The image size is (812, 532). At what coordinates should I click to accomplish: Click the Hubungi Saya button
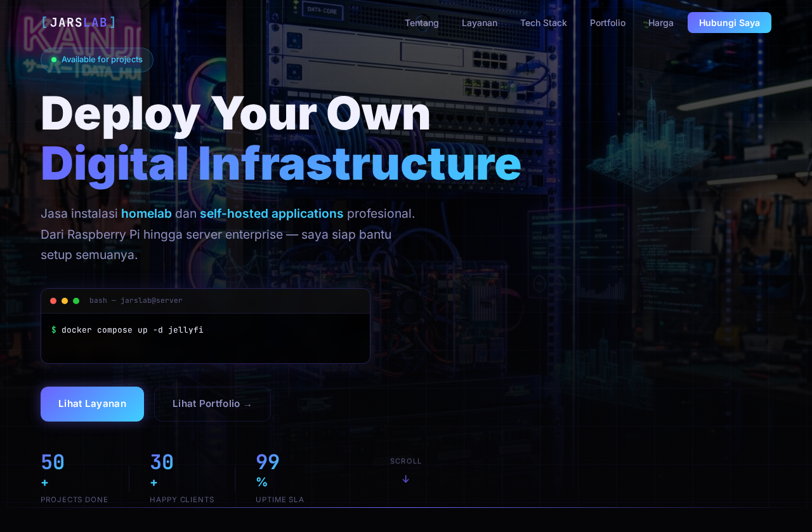[x=730, y=23]
